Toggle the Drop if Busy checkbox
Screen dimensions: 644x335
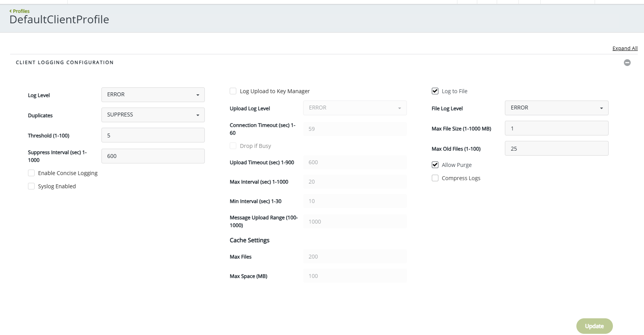(x=233, y=146)
